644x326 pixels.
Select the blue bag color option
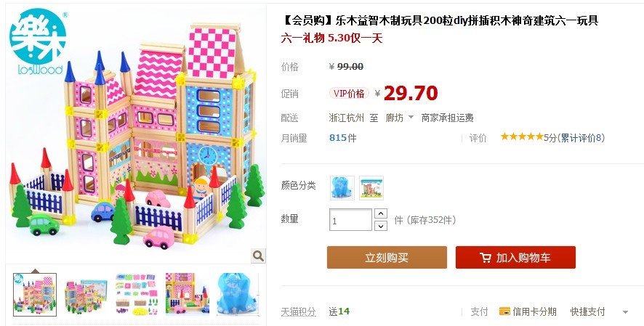342,188
